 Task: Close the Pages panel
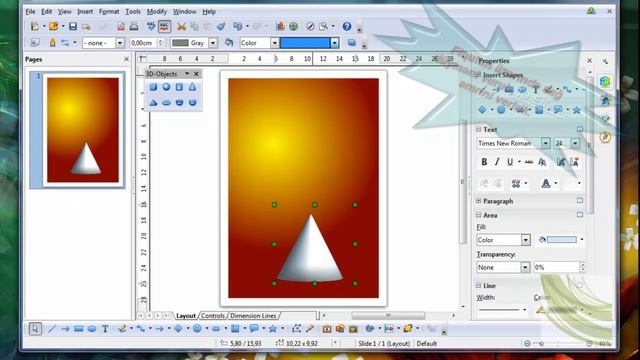(x=126, y=59)
